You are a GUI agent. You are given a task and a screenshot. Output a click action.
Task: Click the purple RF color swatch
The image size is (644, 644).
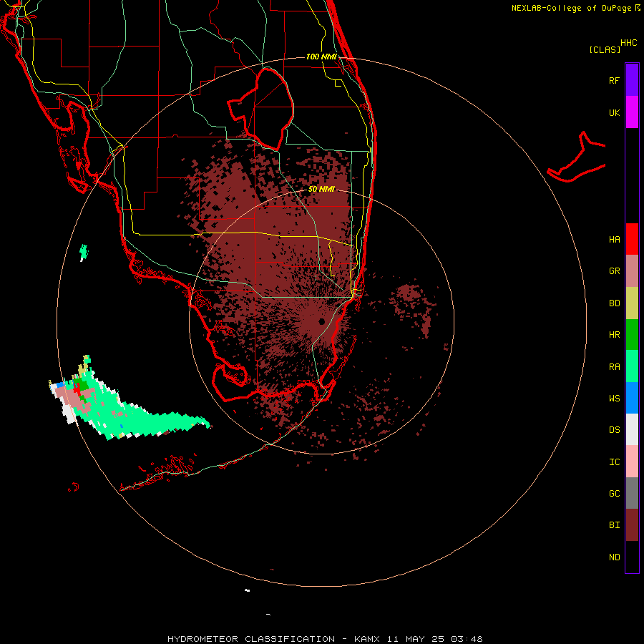click(x=632, y=79)
